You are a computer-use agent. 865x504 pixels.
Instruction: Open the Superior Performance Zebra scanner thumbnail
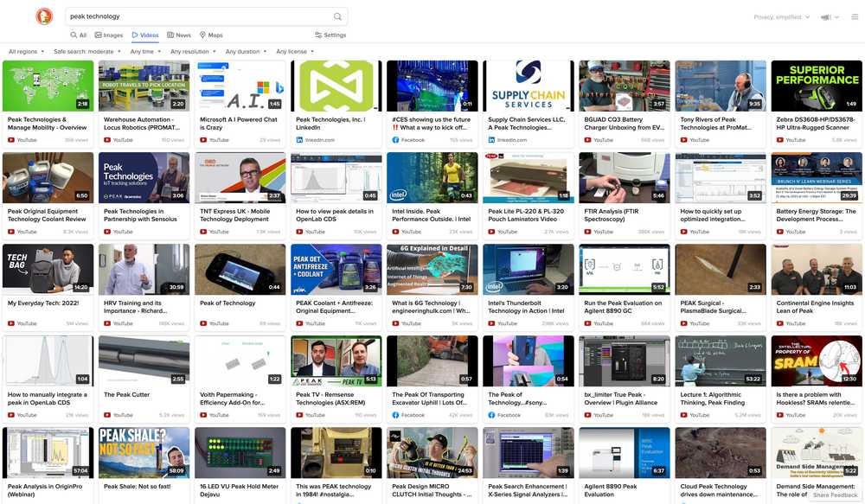click(816, 86)
